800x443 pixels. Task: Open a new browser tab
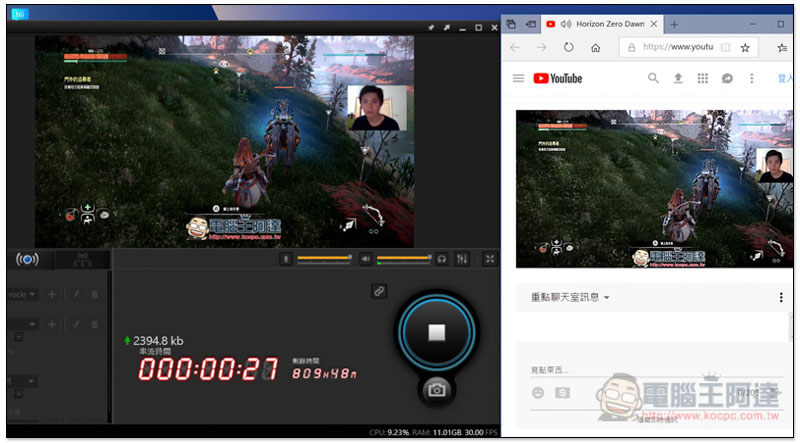[674, 24]
